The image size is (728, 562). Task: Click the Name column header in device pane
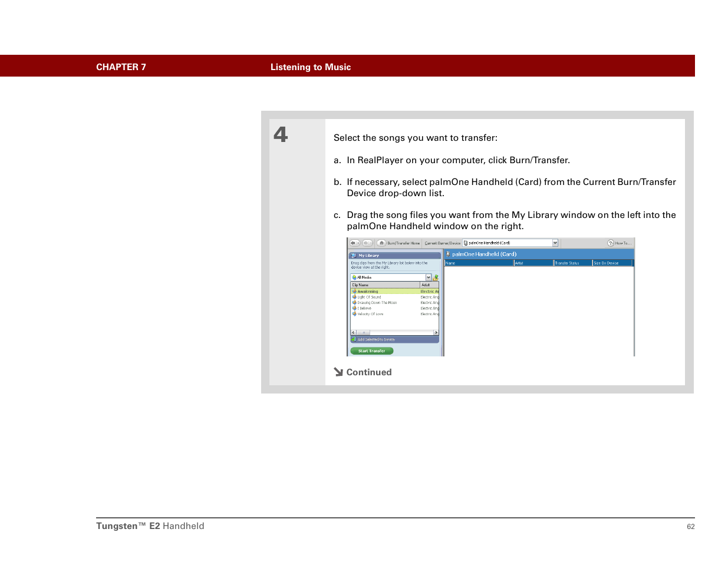(479, 263)
